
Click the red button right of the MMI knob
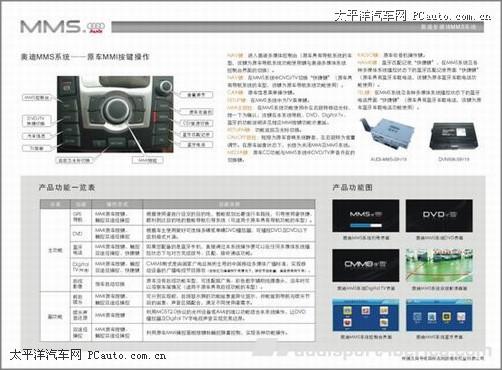(155, 116)
